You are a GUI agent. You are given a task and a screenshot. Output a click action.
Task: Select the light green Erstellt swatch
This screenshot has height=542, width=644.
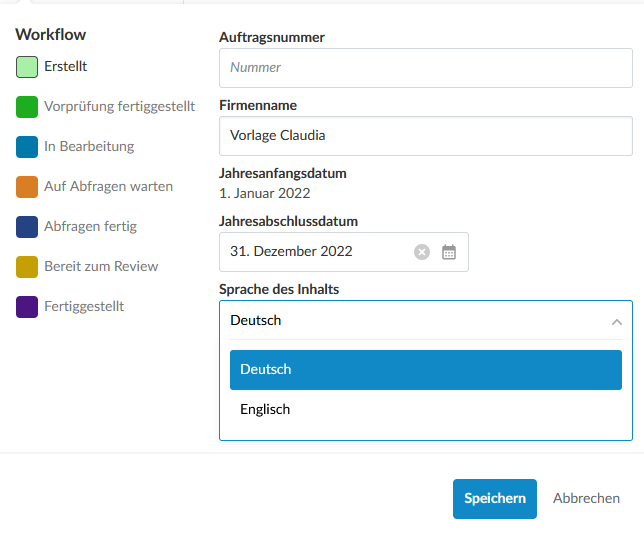pos(27,67)
